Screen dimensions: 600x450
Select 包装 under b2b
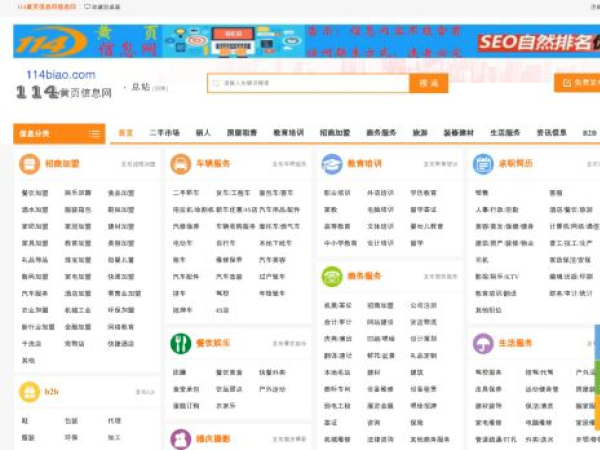71,421
